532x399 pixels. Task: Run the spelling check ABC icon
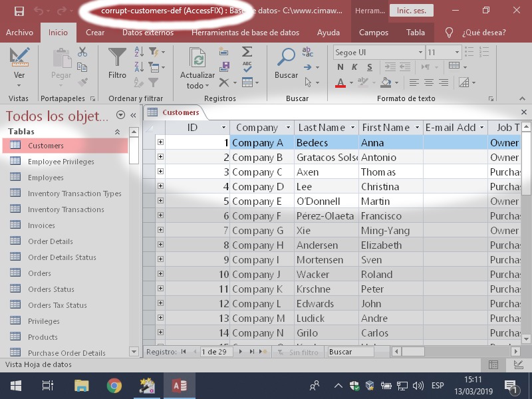[247, 66]
